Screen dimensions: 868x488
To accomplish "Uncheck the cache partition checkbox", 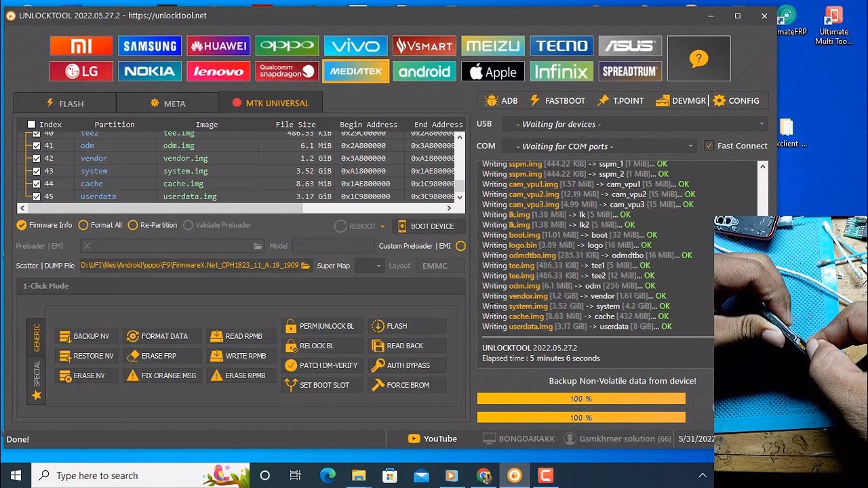I will pyautogui.click(x=37, y=184).
